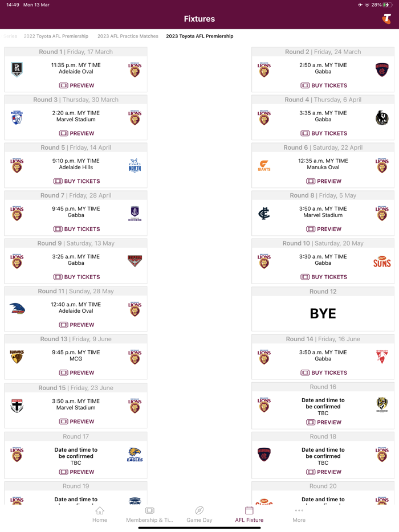Click the Hawthorn Hawks logo in Round 13
This screenshot has height=532, width=399.
(17, 357)
